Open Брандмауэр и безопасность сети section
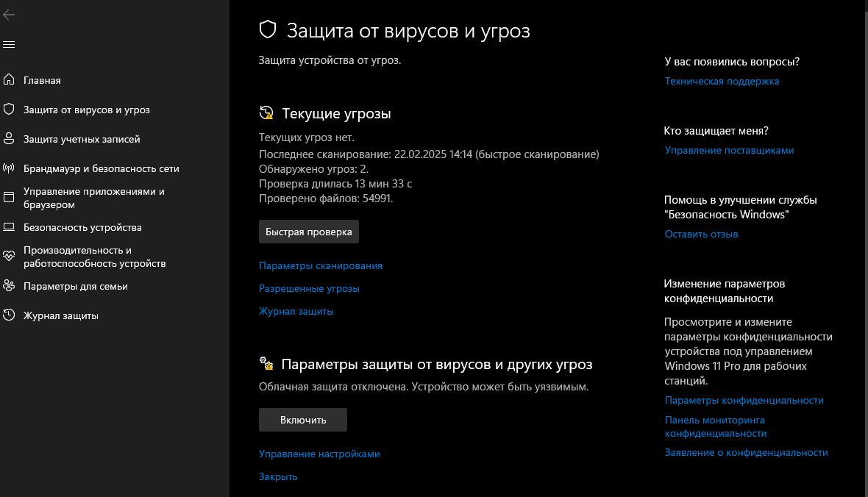 (x=101, y=168)
